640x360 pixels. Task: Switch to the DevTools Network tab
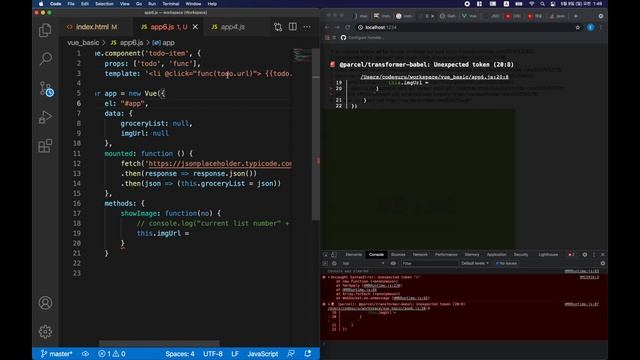click(x=420, y=255)
